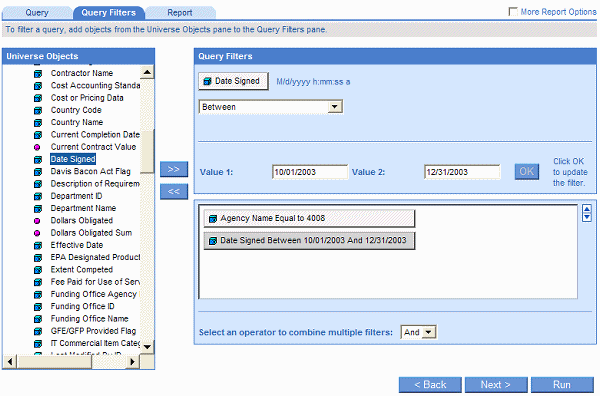Click the cube icon beside Contractor Name
The image size is (600, 396).
[38, 73]
